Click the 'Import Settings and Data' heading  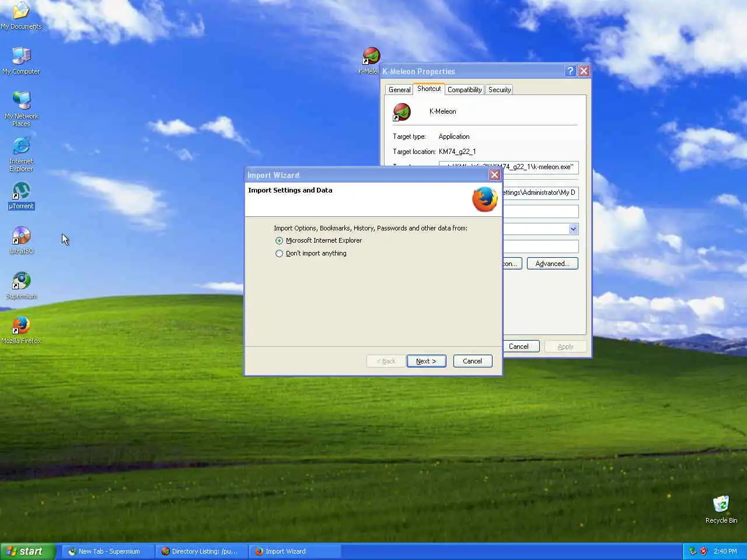point(290,190)
